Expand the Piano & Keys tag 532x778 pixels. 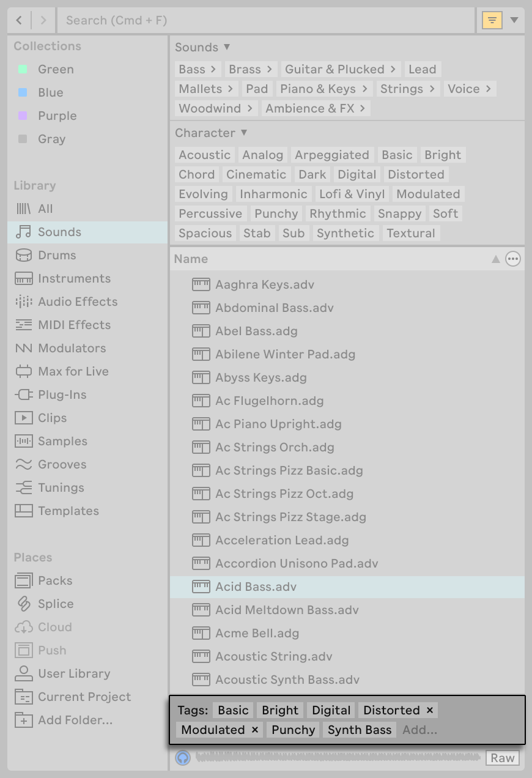[x=364, y=89]
